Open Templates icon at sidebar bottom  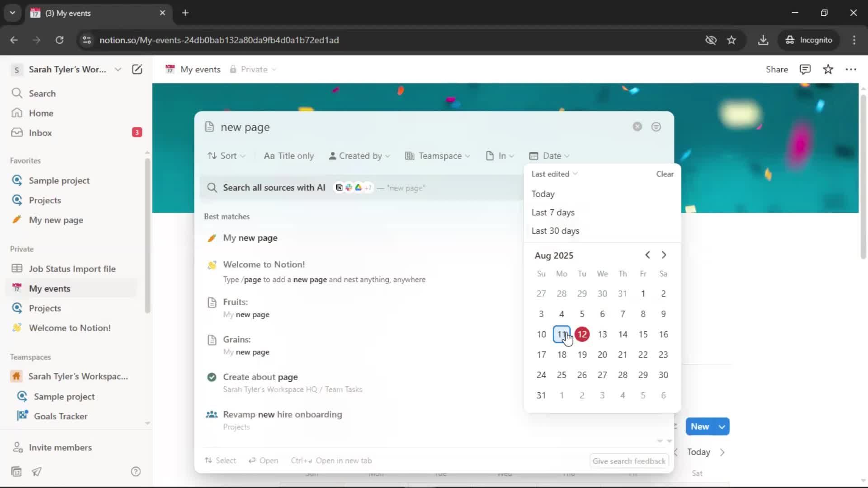16,472
